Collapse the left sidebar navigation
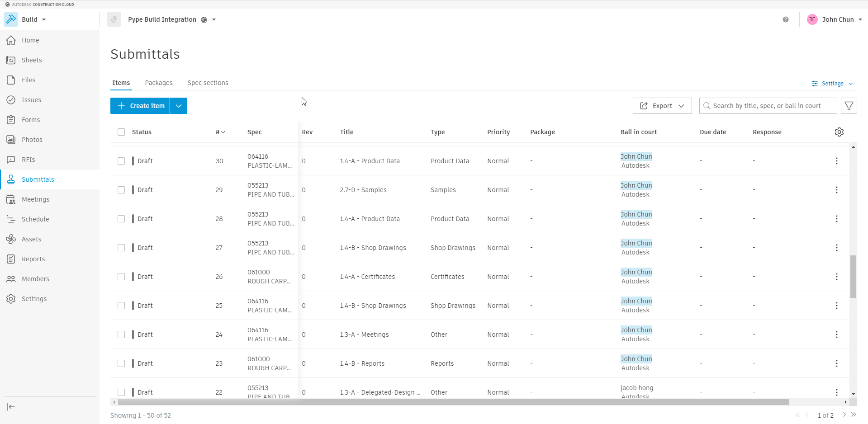The height and width of the screenshot is (424, 868). (x=11, y=407)
